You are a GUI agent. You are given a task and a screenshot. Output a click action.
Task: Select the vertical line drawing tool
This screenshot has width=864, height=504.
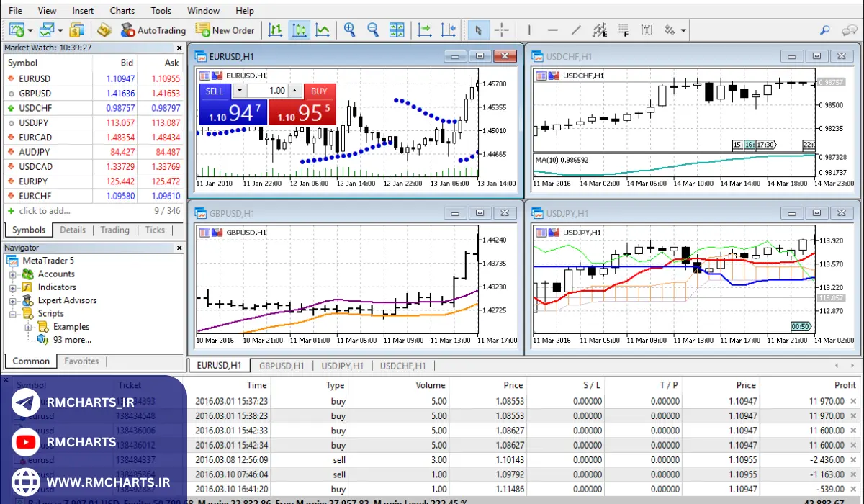pyautogui.click(x=529, y=30)
